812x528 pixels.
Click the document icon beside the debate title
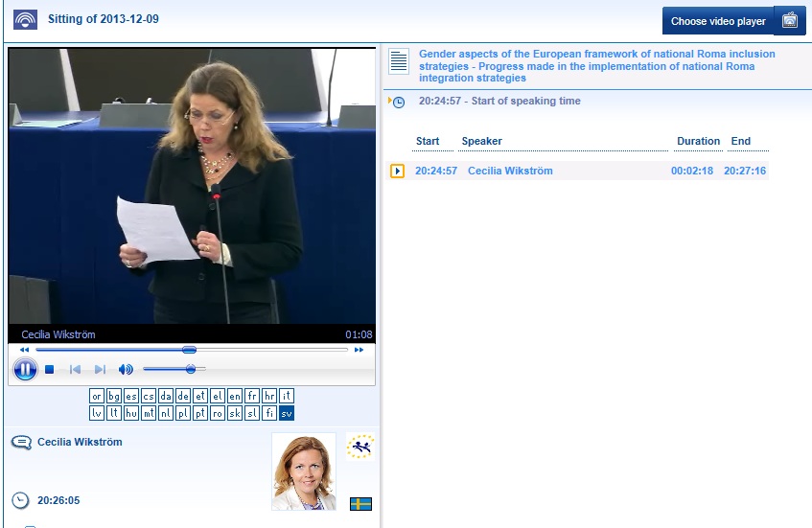click(399, 61)
